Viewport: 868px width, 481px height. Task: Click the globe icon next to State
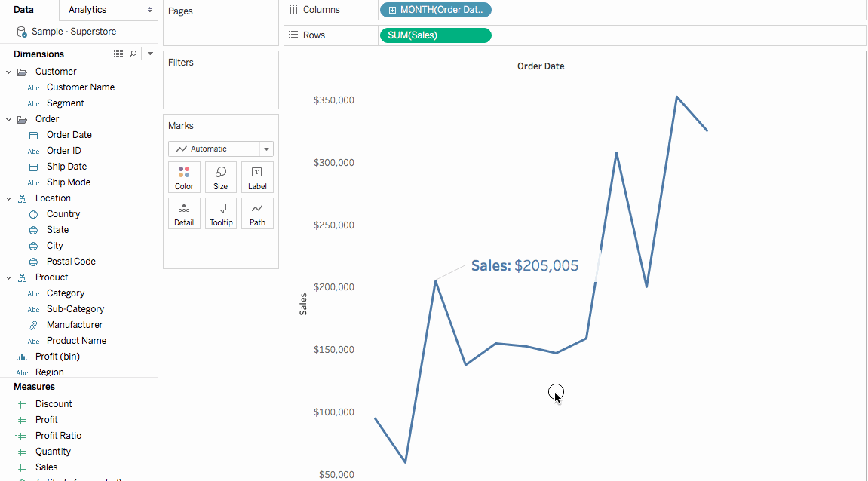tap(33, 230)
